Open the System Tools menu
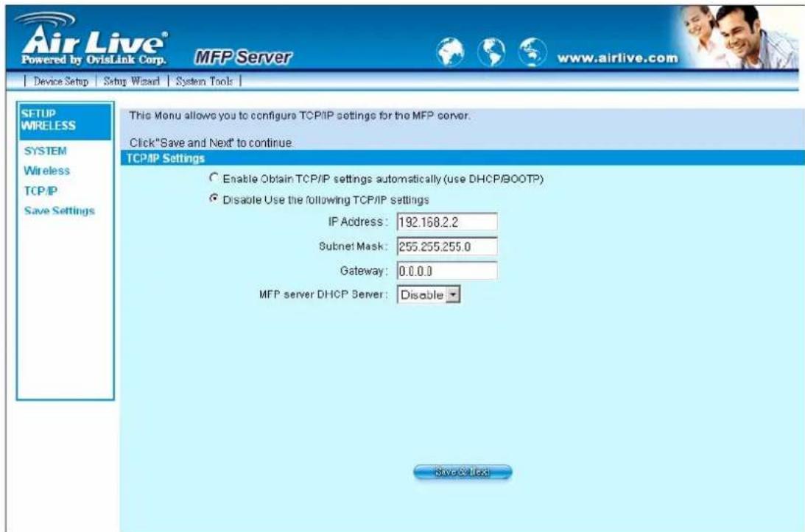 pos(204,81)
